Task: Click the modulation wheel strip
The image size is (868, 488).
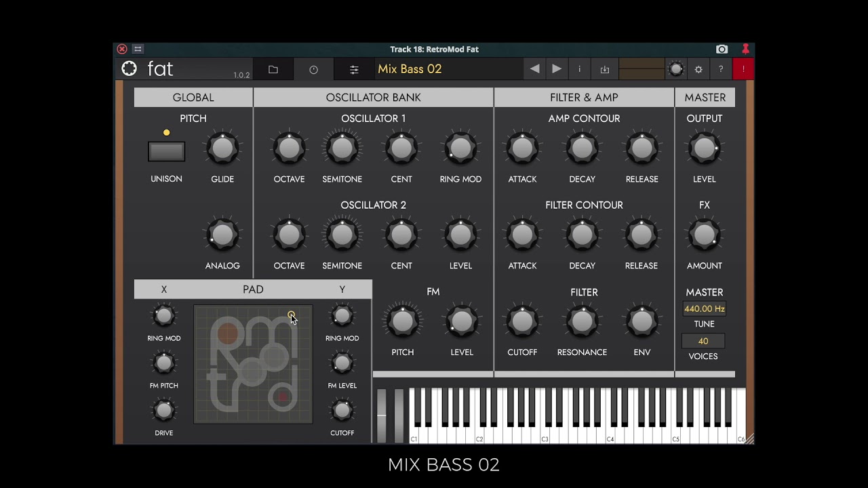Action: [399, 415]
